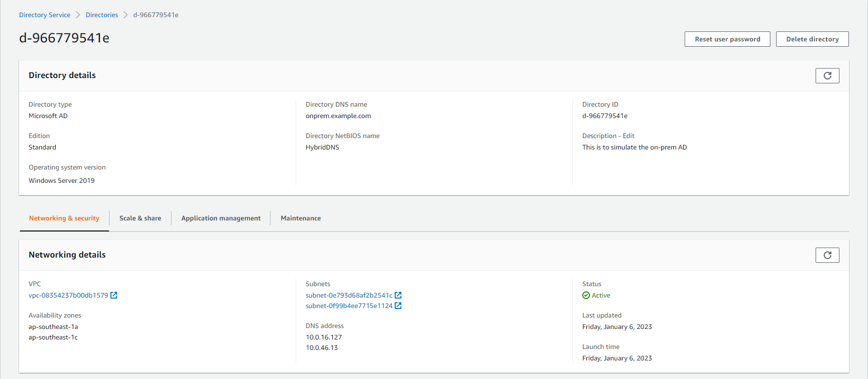Click the green Active status checkmark icon
This screenshot has width=868, height=379.
pos(586,295)
